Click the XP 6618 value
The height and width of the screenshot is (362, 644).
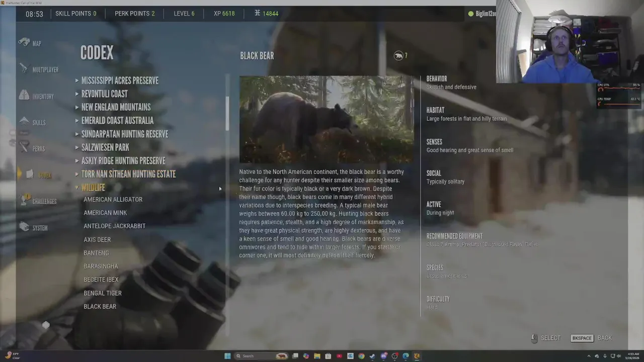(224, 14)
